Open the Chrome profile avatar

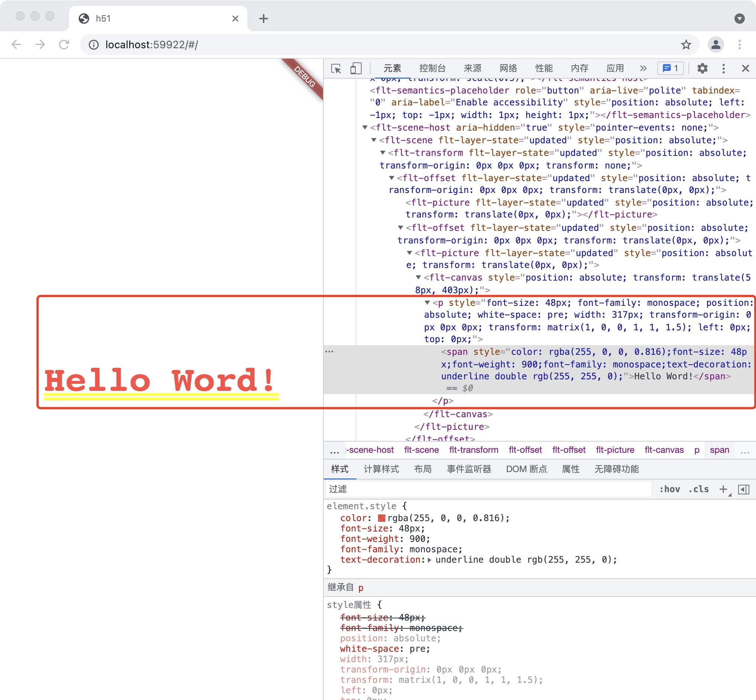715,45
